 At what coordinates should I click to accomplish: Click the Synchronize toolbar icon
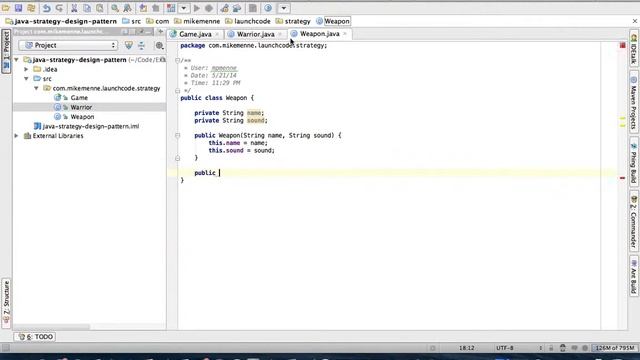pyautogui.click(x=31, y=8)
